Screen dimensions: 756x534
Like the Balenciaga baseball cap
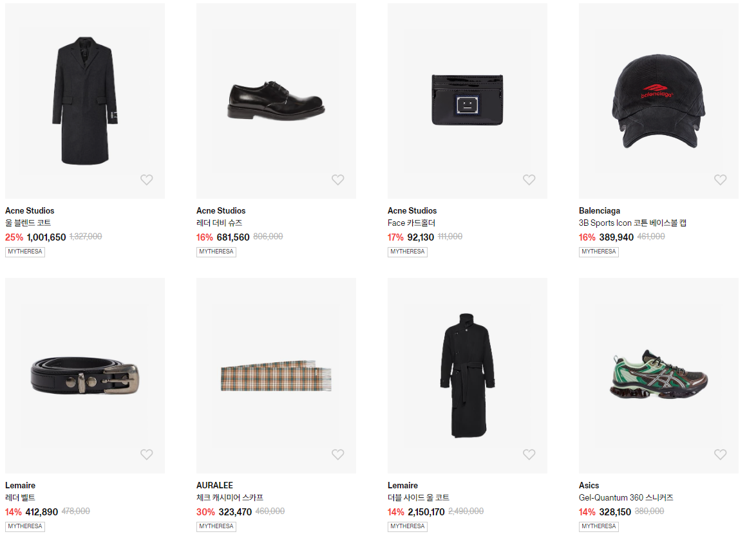tap(720, 180)
